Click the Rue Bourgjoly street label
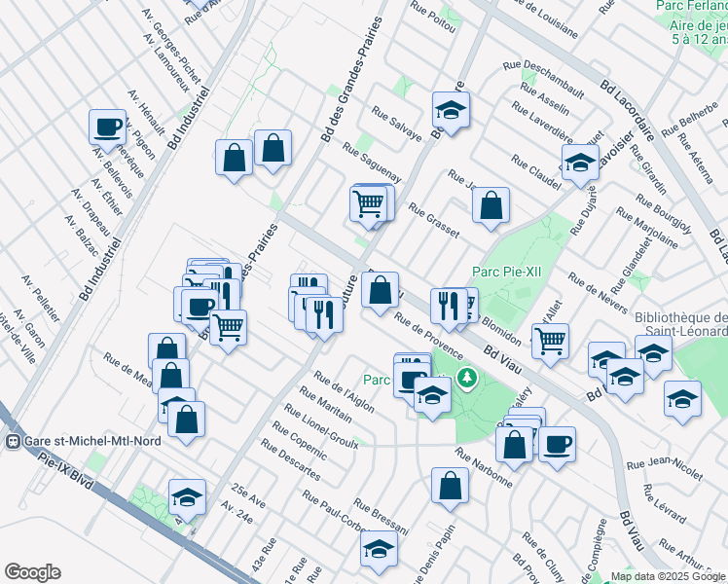This screenshot has width=728, height=584. tap(665, 213)
